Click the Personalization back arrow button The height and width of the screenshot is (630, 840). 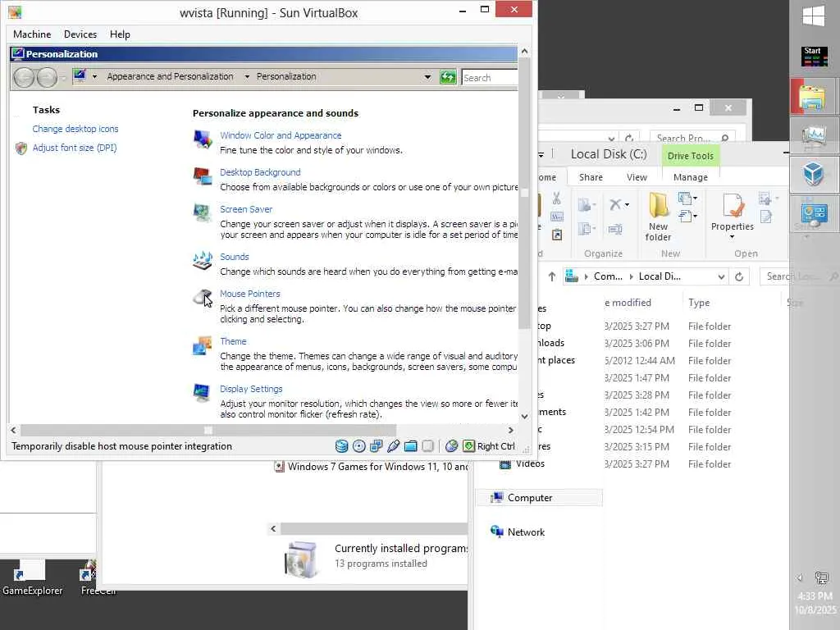pyautogui.click(x=24, y=78)
